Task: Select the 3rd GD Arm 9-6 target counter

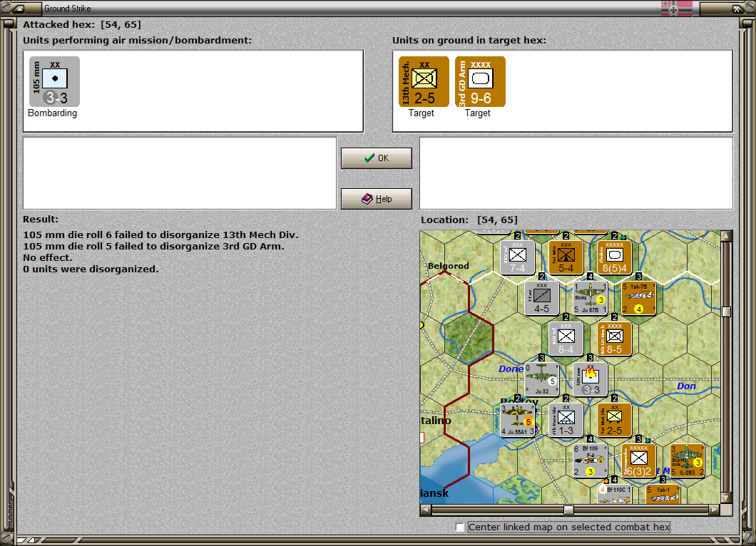Action: 480,81
